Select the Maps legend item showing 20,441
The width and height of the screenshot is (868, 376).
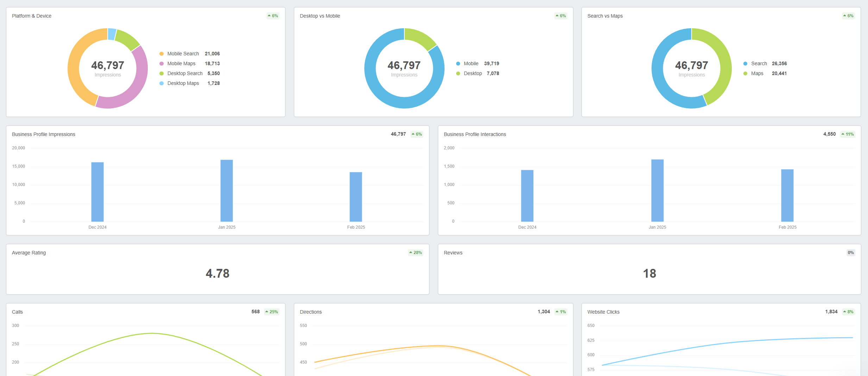(757, 74)
